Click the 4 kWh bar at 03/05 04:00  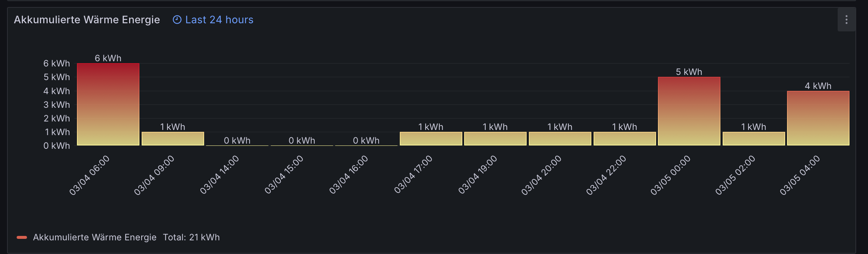[x=818, y=118]
